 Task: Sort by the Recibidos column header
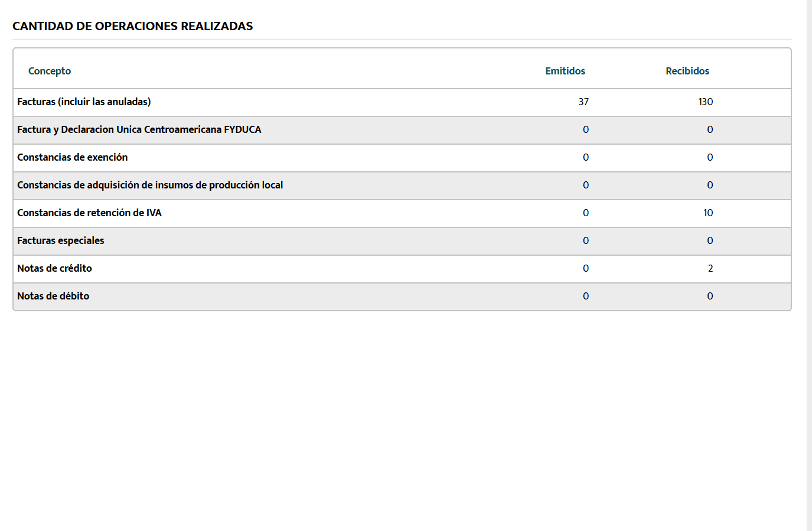click(687, 70)
